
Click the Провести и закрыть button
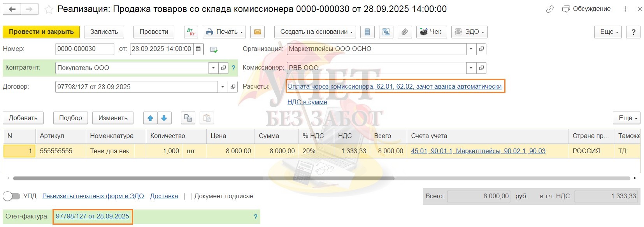[x=41, y=32]
